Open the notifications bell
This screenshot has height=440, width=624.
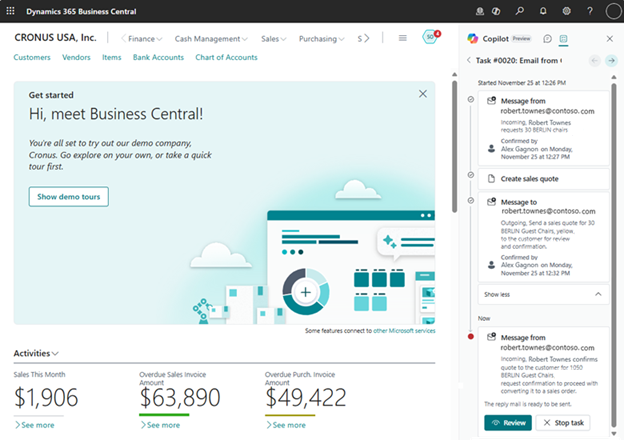click(543, 11)
